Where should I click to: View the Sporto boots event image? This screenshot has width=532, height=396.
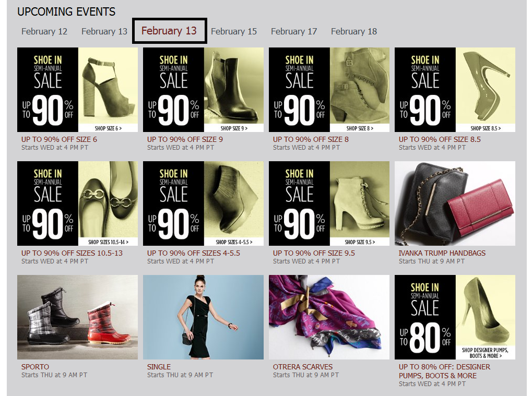coord(77,317)
